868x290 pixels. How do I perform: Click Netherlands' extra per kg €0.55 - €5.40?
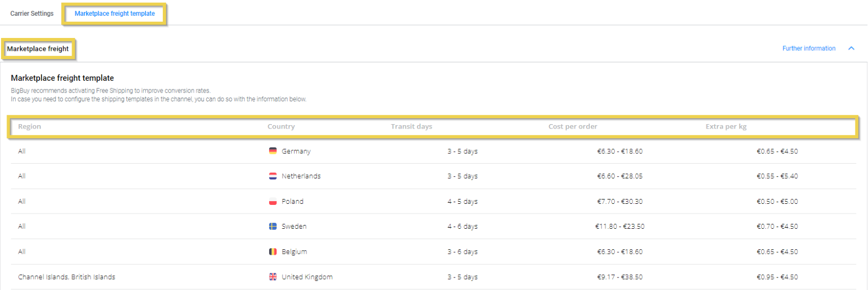(x=777, y=176)
